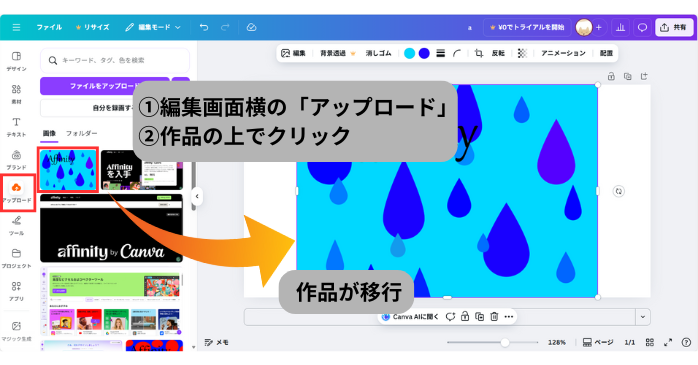Open the 128% zoom level menu
This screenshot has width=698, height=365.
point(556,342)
